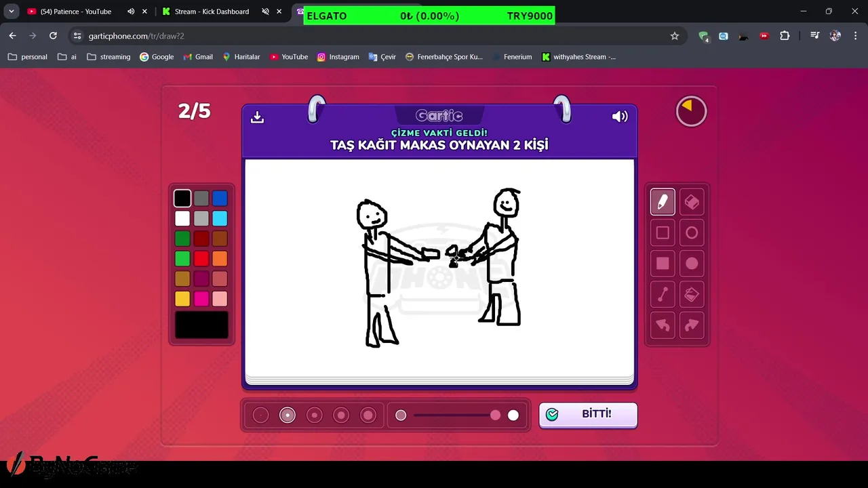
Task: Unmute the Stream - Kick Dashboard tab
Action: [265, 12]
